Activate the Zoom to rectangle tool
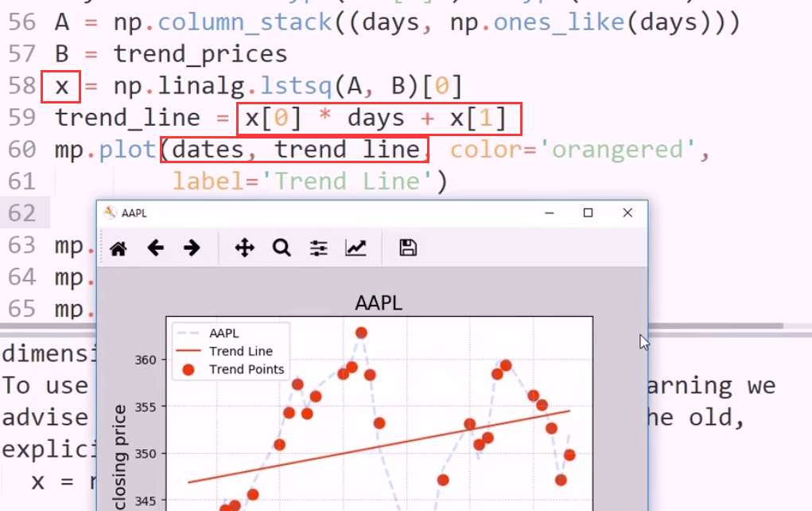The height and width of the screenshot is (511, 812). click(282, 248)
